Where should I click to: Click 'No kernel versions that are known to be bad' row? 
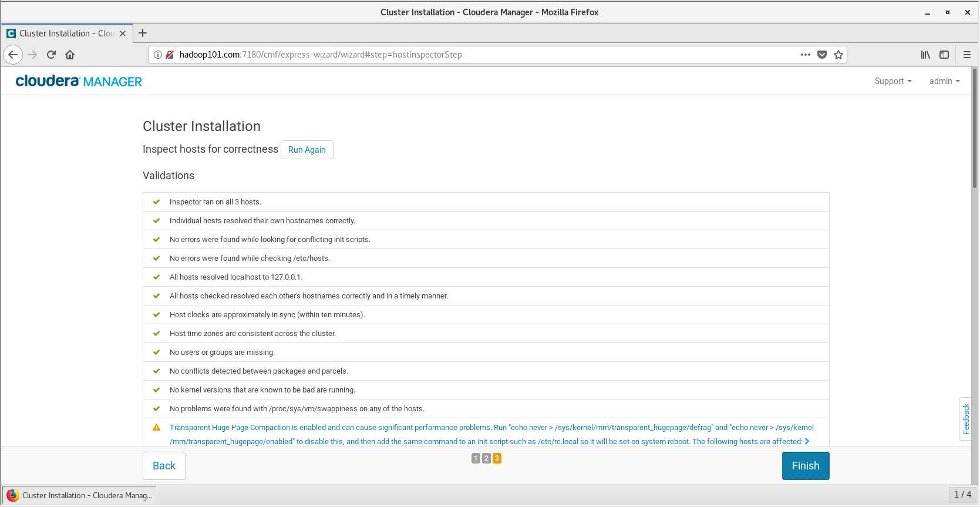[x=486, y=390]
